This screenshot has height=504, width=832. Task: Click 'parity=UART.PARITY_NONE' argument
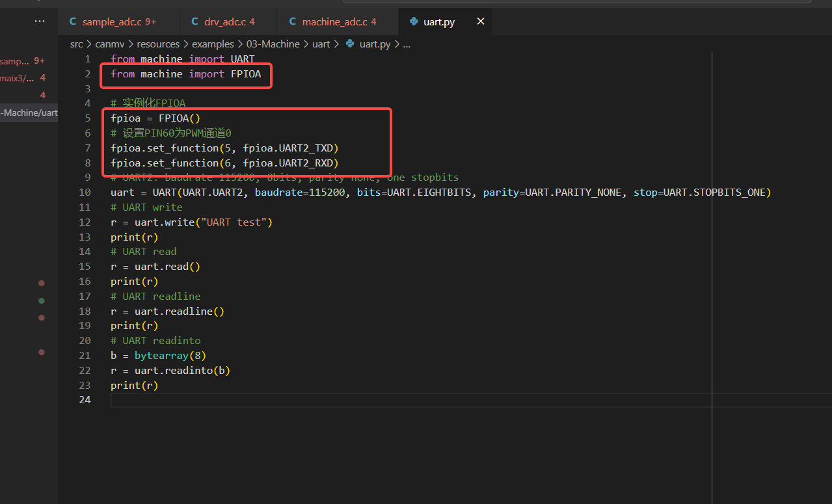tap(552, 192)
